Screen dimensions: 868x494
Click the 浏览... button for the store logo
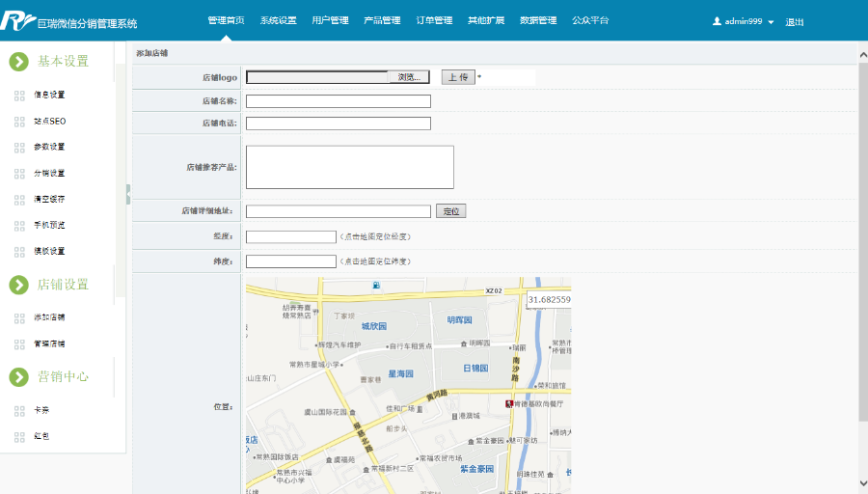click(409, 77)
